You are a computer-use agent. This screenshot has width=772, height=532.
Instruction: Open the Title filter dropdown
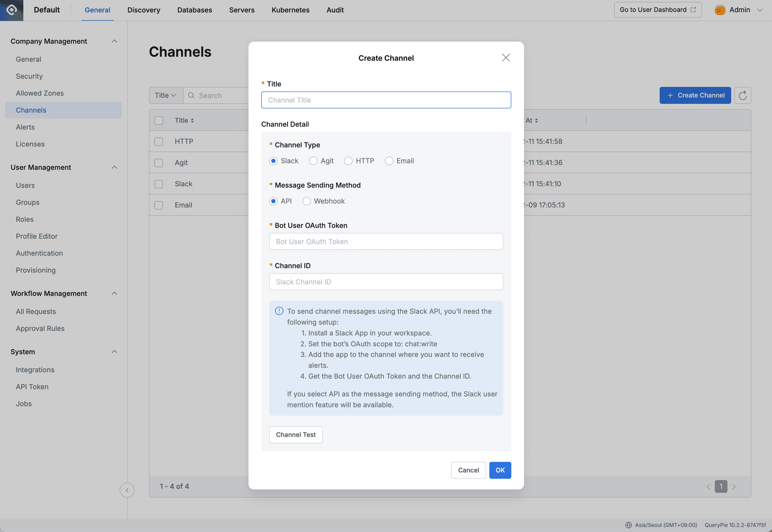(166, 95)
